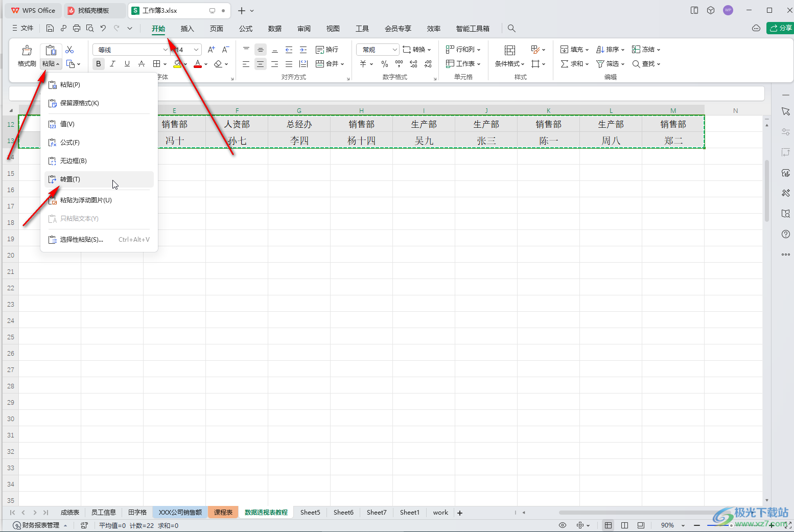Click the red font color swatch
The width and height of the screenshot is (794, 532).
pyautogui.click(x=198, y=64)
